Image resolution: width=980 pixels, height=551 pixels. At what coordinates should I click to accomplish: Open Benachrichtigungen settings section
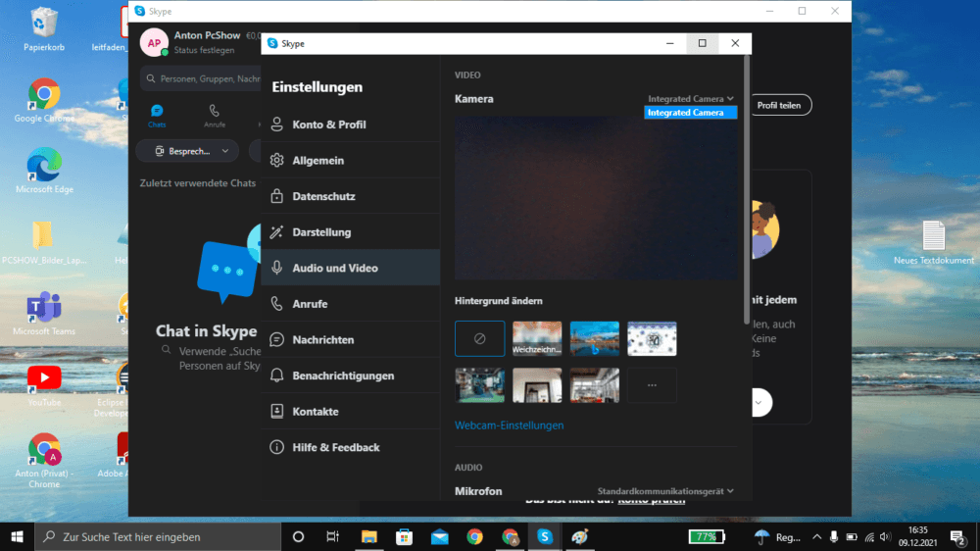351,376
